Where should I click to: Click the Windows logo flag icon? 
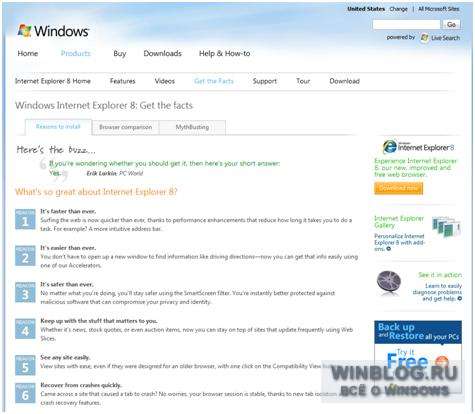point(24,31)
